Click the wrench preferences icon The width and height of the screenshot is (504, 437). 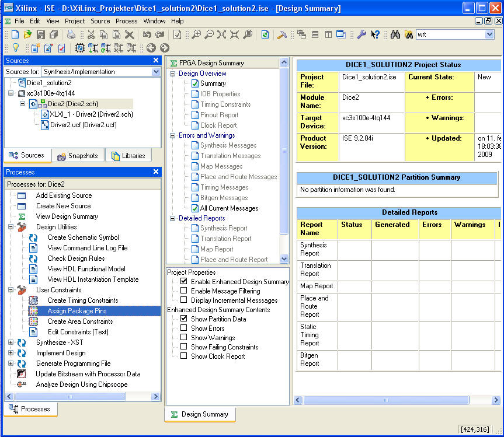362,34
